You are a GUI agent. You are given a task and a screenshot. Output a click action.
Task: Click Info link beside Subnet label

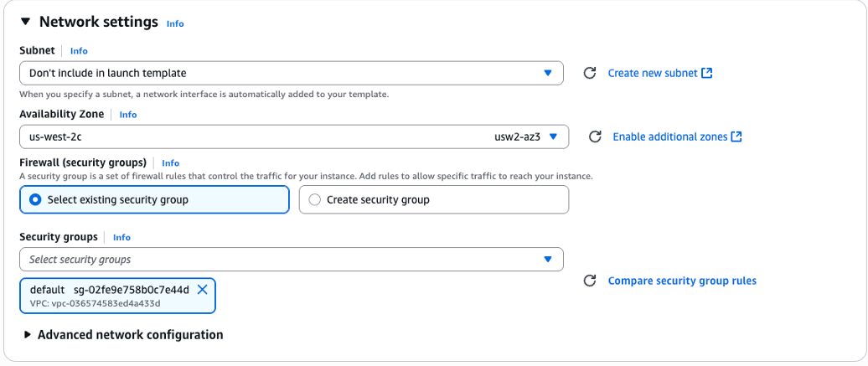click(79, 51)
